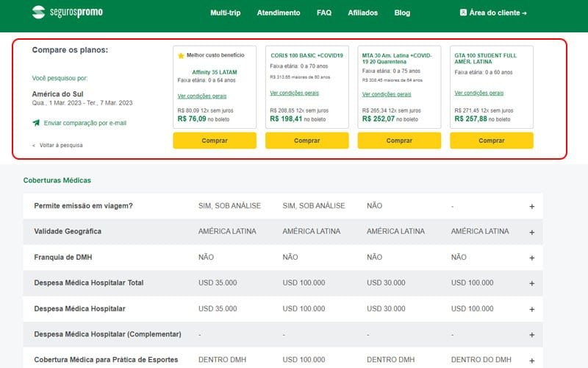
Task: Select the Franquia de DMH label
Action: point(63,257)
